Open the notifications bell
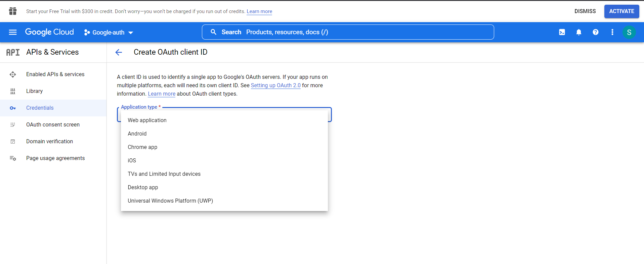The height and width of the screenshot is (264, 644). [x=578, y=32]
